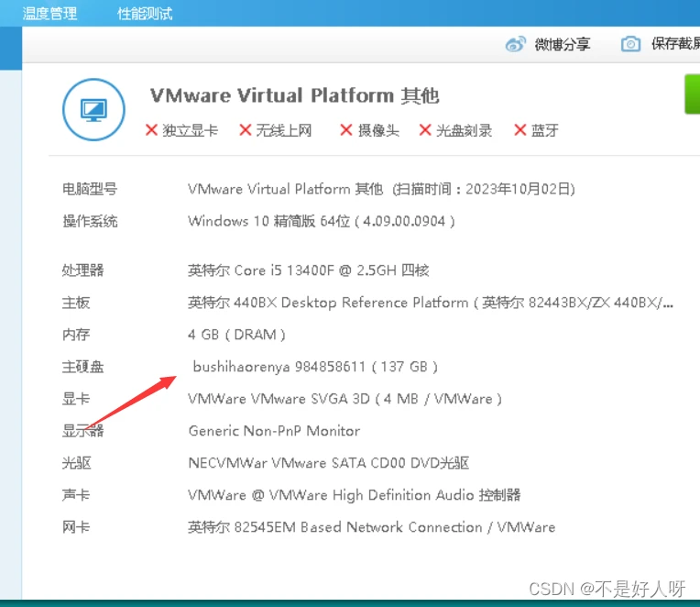Select the 蓝牙 feature label

pyautogui.click(x=544, y=130)
